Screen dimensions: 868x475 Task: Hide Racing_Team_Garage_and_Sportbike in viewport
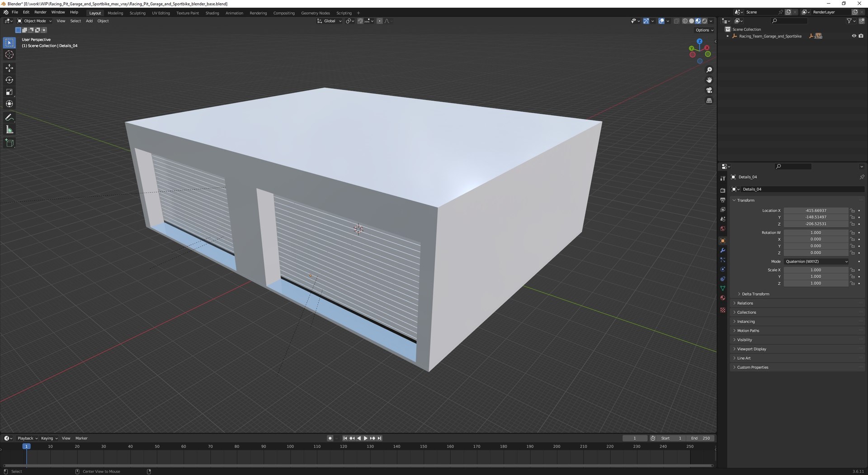pyautogui.click(x=854, y=36)
